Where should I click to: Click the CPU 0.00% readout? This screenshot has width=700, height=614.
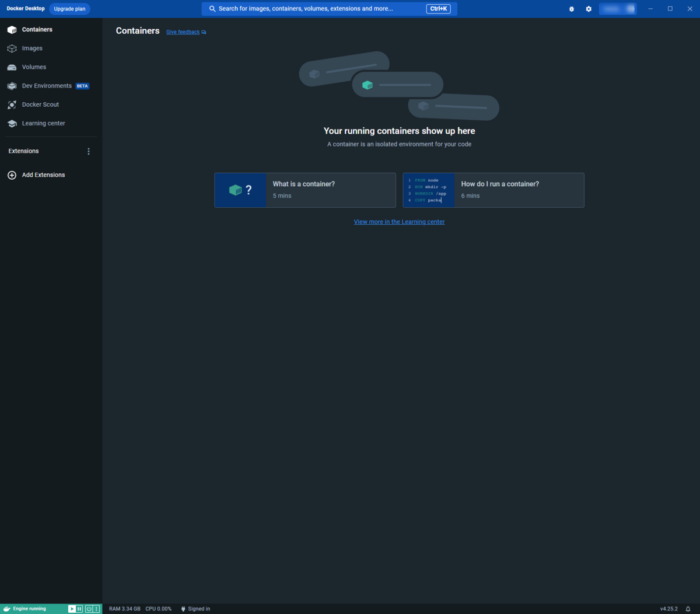click(x=159, y=609)
